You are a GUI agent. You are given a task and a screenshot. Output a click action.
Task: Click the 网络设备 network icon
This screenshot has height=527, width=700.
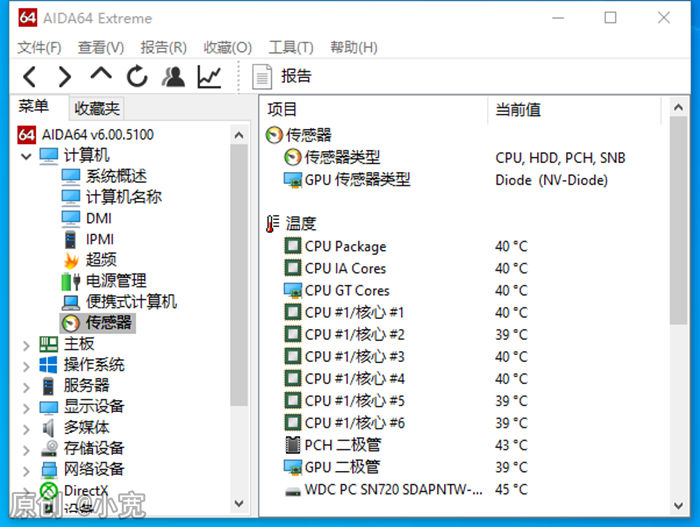(x=49, y=469)
